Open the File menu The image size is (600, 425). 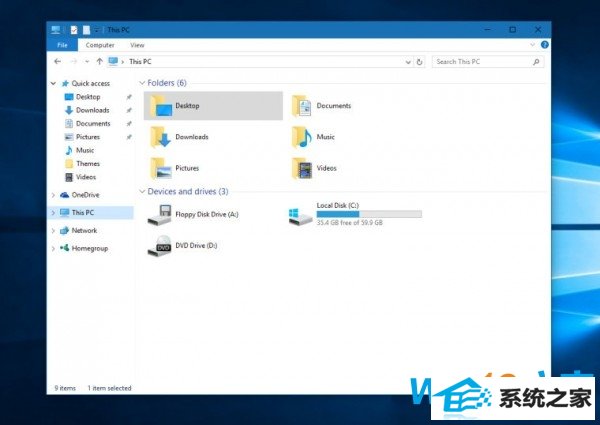61,45
